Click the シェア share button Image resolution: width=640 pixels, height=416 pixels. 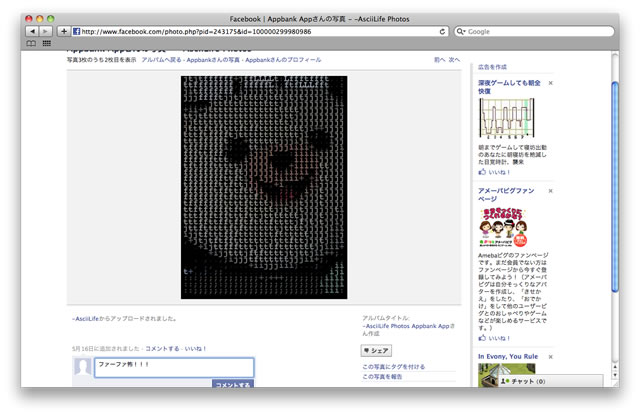(376, 351)
